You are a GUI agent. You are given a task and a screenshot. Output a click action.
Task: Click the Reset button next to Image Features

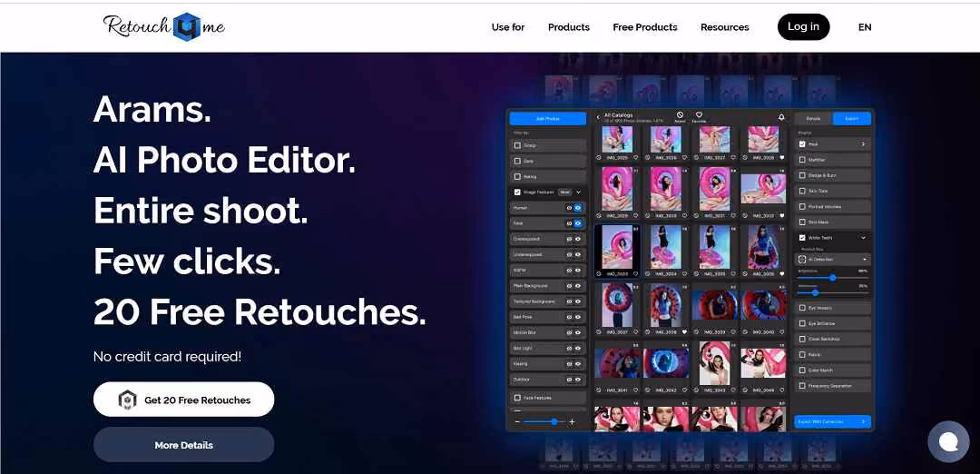(x=564, y=192)
